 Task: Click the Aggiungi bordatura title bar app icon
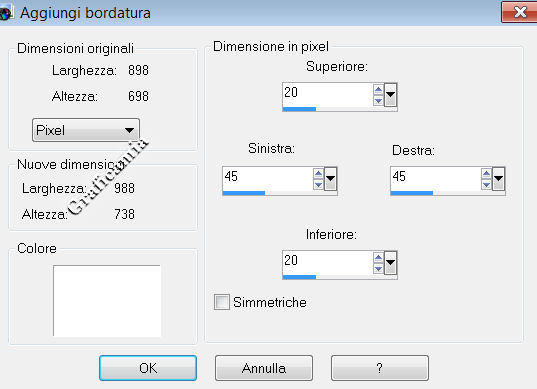(6, 13)
